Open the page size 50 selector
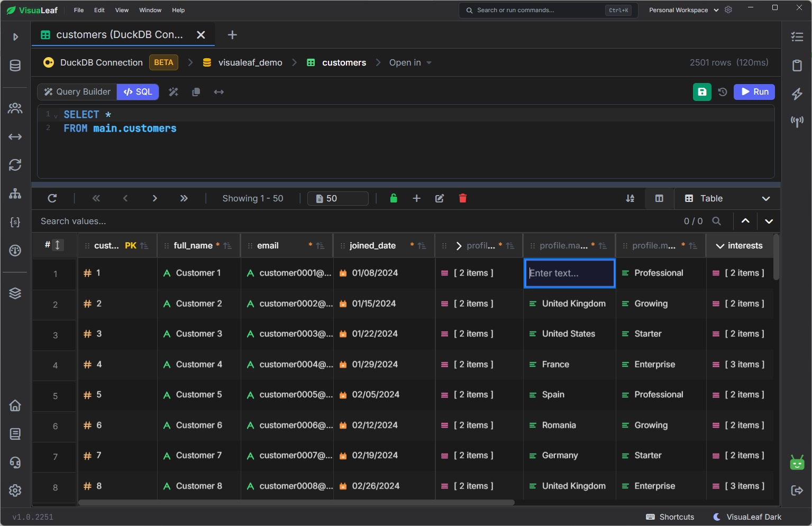 [338, 198]
